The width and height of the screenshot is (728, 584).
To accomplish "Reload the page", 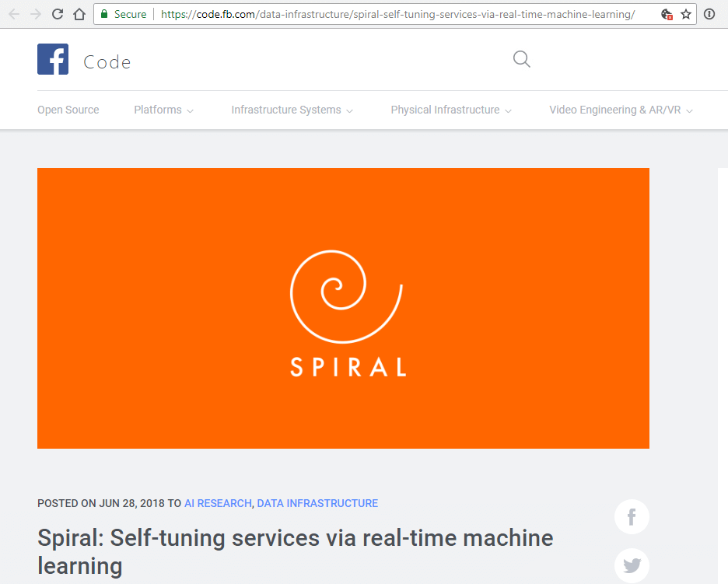I will tap(57, 13).
